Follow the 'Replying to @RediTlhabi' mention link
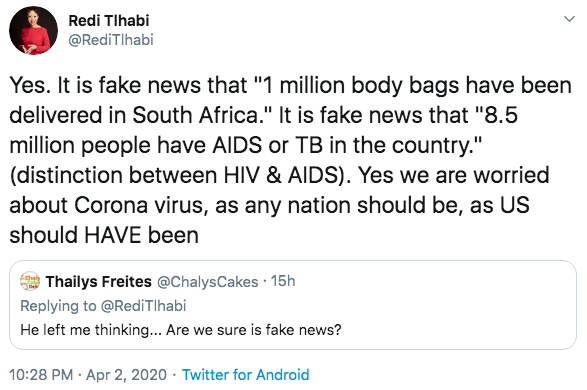The width and height of the screenshot is (587, 390). 144,306
